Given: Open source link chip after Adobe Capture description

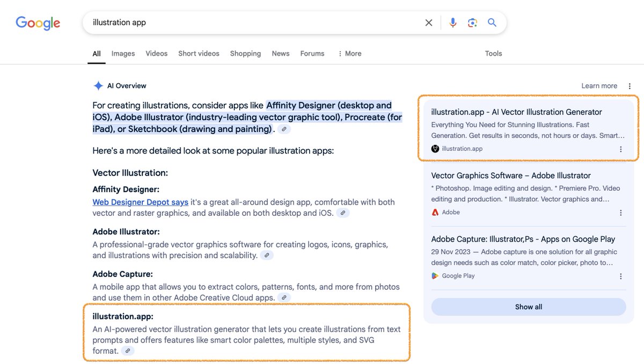Looking at the screenshot, I should [284, 298].
